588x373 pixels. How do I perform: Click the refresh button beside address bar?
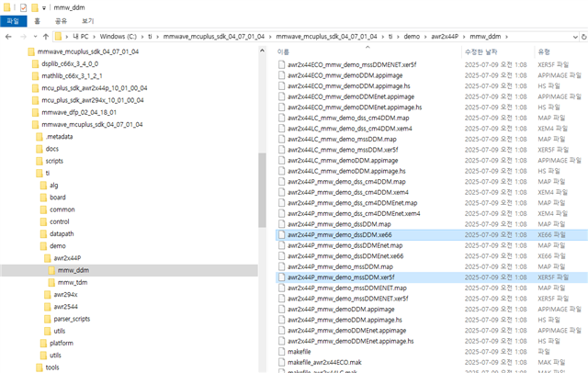[584, 37]
